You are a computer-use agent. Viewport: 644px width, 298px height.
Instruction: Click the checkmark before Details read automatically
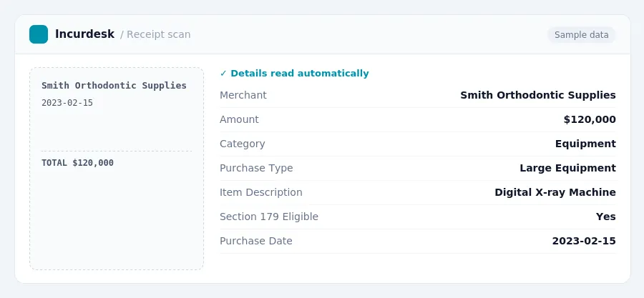click(223, 74)
